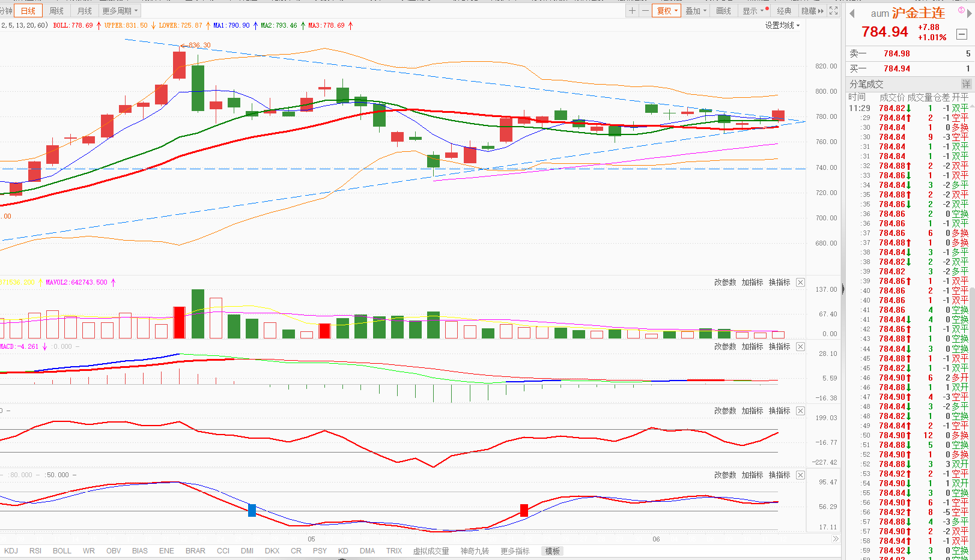Select the PSY indicator tab

tap(320, 551)
